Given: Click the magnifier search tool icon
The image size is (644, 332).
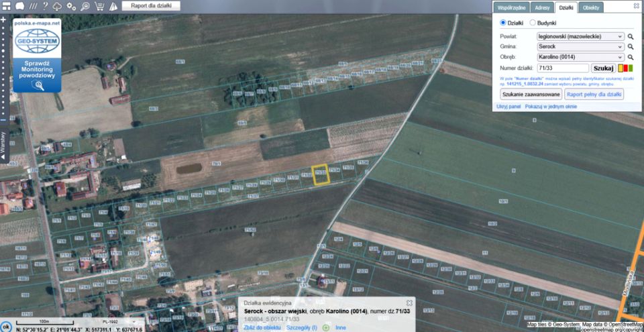Looking at the screenshot, I should click(85, 6).
